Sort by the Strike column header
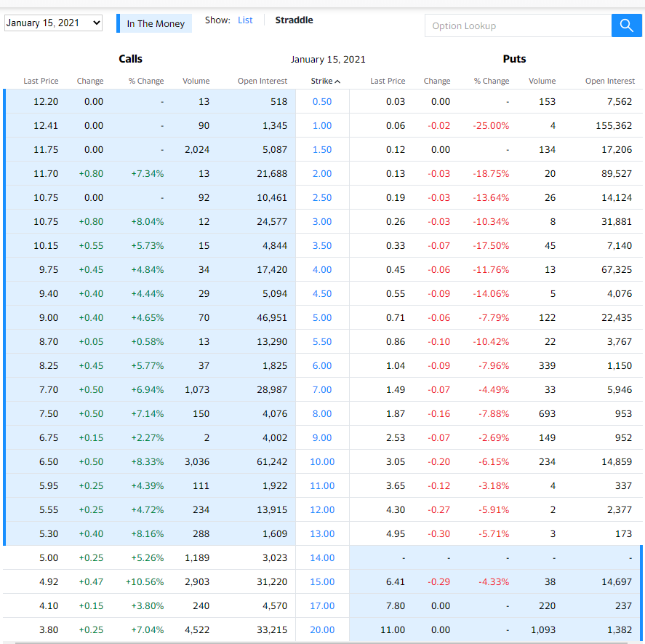 [x=325, y=81]
